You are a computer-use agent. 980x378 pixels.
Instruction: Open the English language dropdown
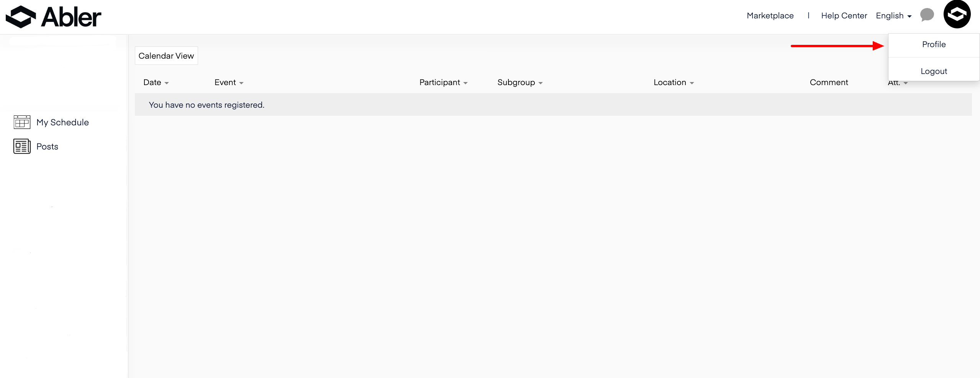pyautogui.click(x=893, y=16)
